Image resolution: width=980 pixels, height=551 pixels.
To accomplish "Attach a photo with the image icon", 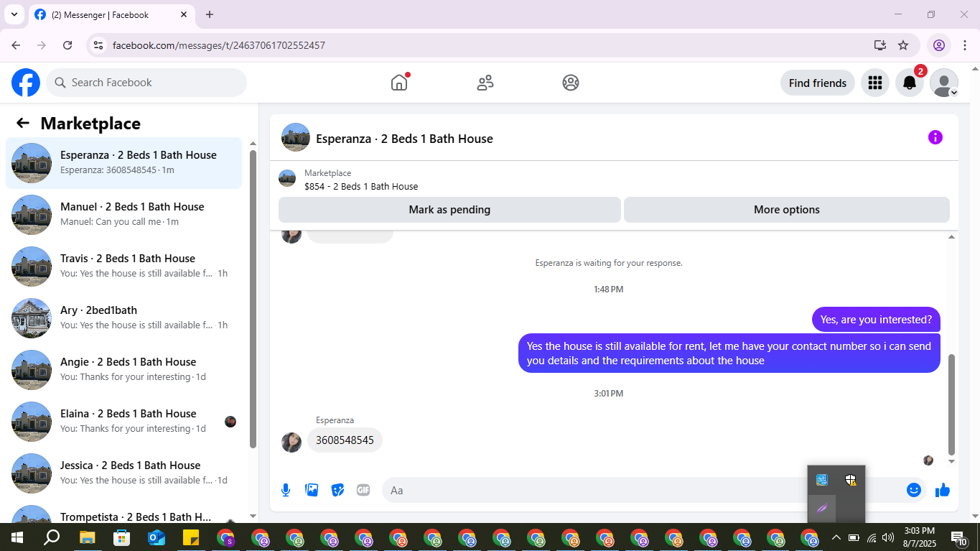I will [x=312, y=490].
